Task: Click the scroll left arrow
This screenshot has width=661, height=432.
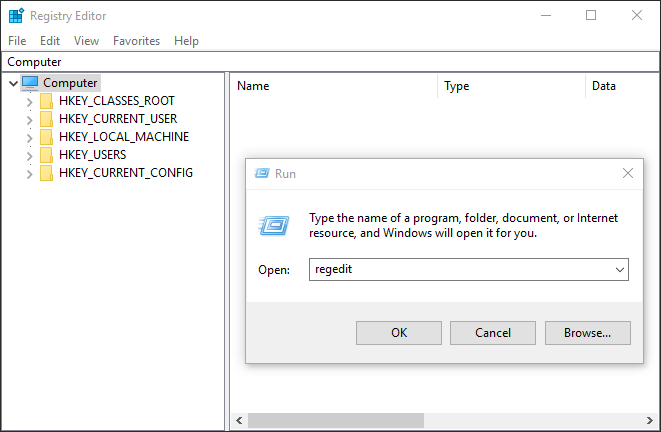Action: coord(239,420)
